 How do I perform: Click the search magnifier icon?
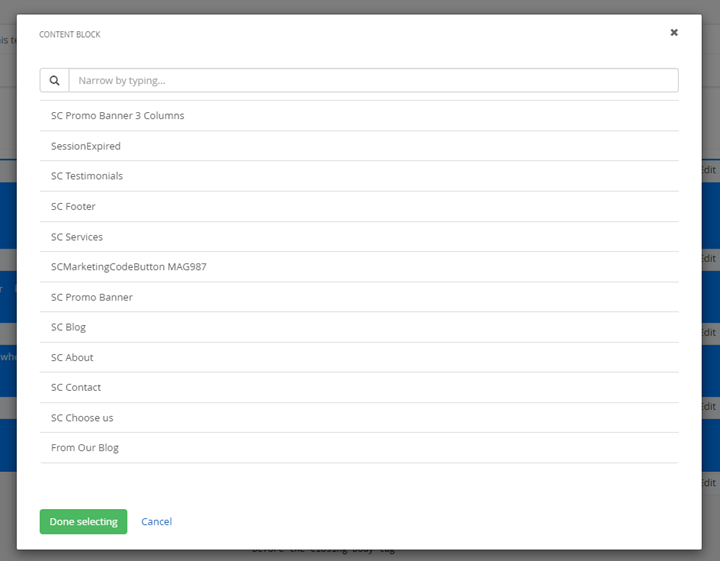(x=54, y=80)
